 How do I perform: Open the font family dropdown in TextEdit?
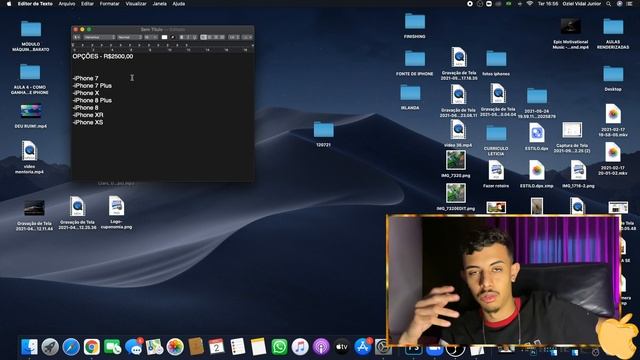pyautogui.click(x=100, y=37)
